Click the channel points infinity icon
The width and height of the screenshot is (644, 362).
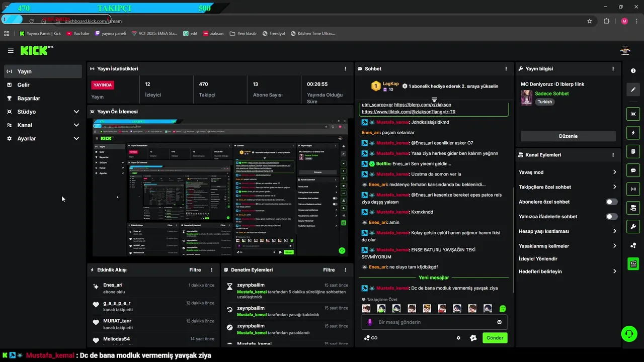pyautogui.click(x=371, y=338)
